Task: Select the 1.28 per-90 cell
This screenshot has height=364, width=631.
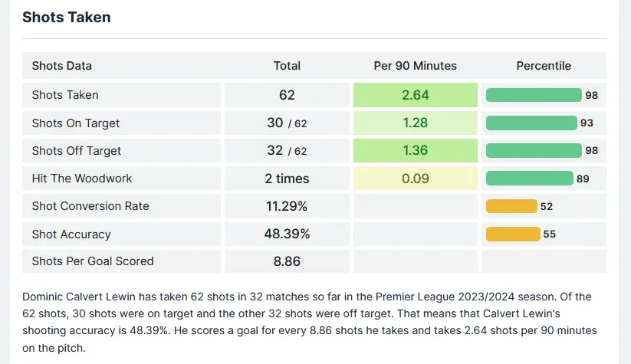Action: click(415, 123)
